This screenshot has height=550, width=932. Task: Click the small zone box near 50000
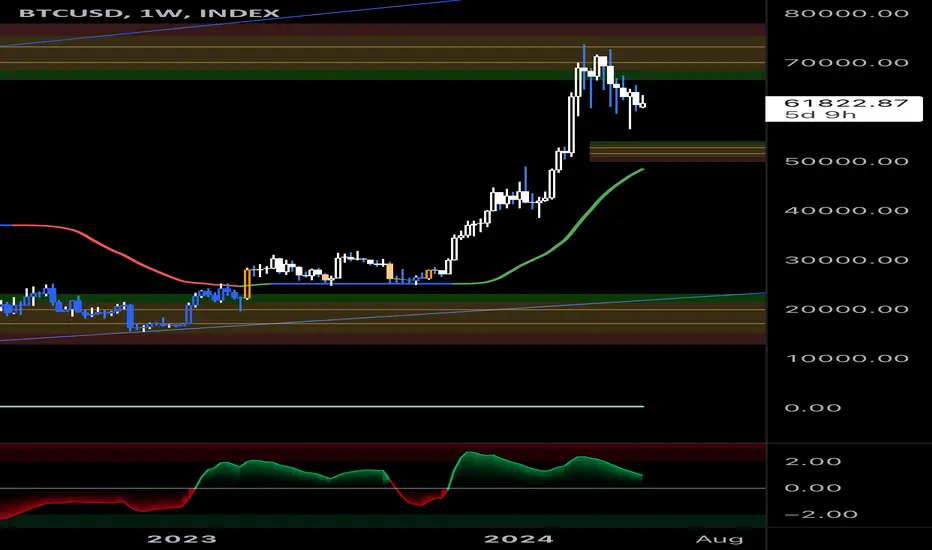click(x=678, y=152)
